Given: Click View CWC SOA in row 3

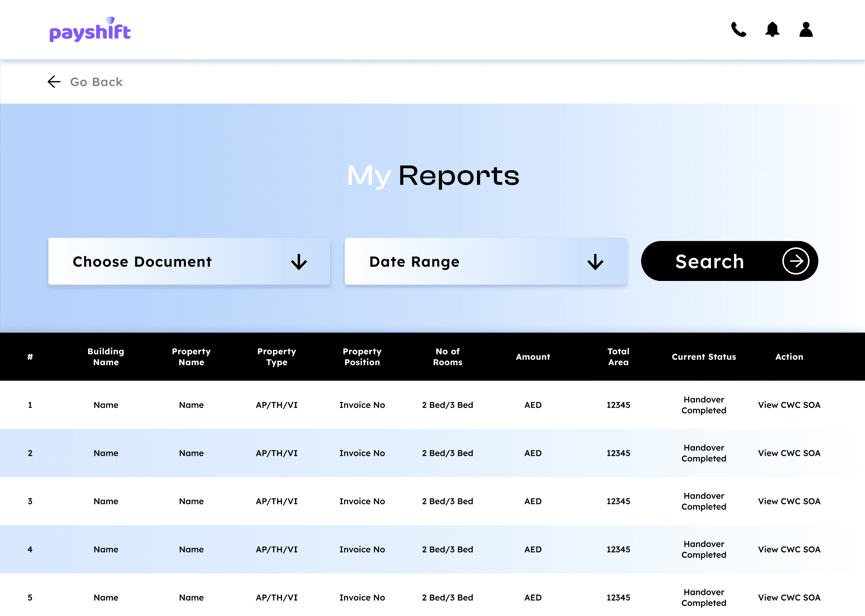Looking at the screenshot, I should point(789,501).
